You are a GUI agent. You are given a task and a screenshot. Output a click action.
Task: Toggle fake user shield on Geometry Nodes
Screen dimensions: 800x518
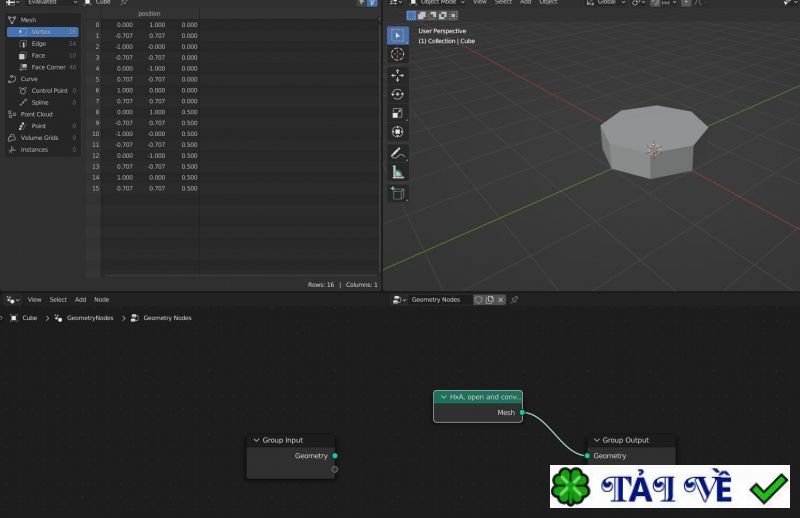pyautogui.click(x=478, y=299)
